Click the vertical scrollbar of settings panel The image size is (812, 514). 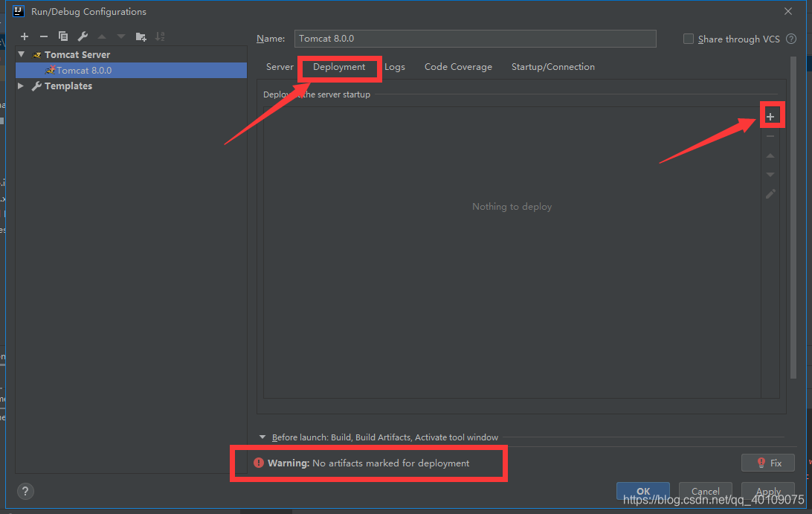[793, 218]
